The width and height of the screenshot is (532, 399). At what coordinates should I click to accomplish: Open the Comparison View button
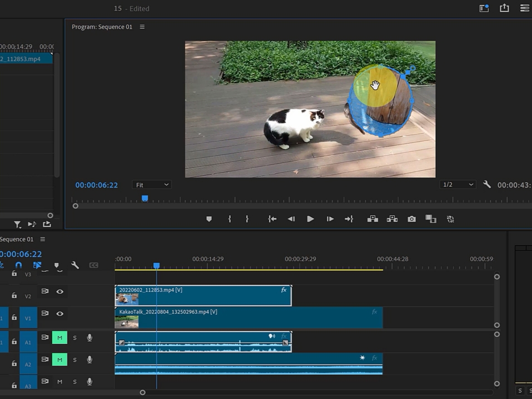(431, 219)
